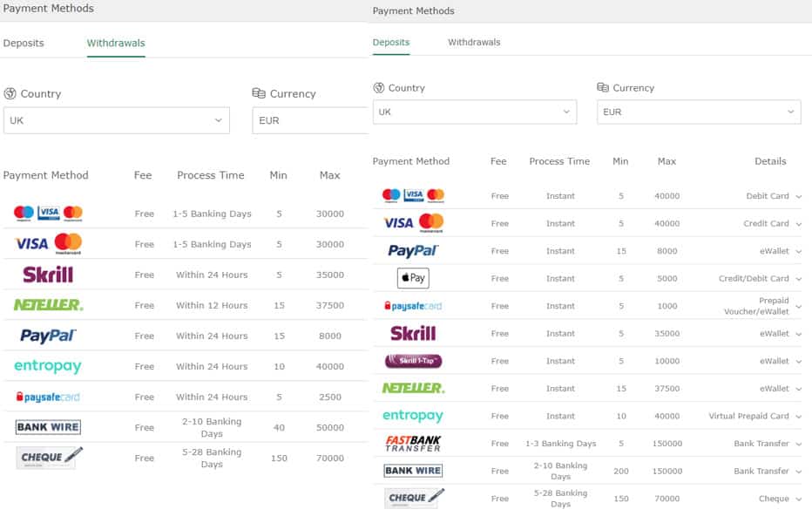Click Payment Method header in deposits table

tap(411, 161)
